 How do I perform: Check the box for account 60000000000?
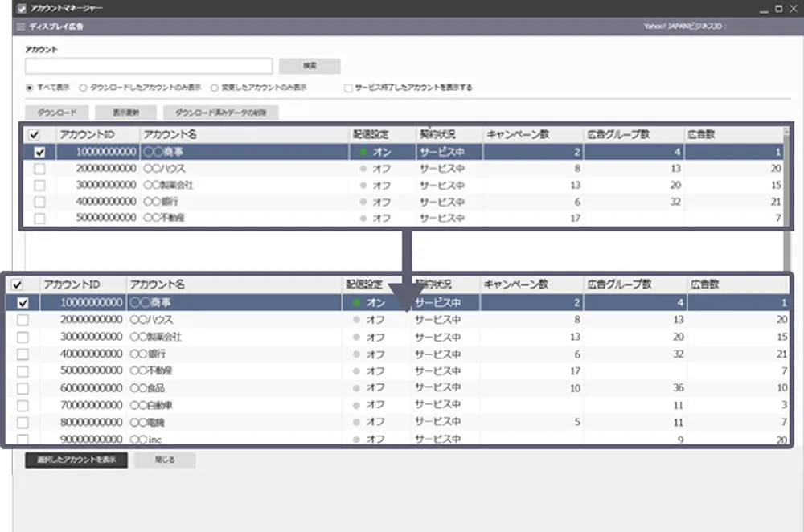[23, 388]
